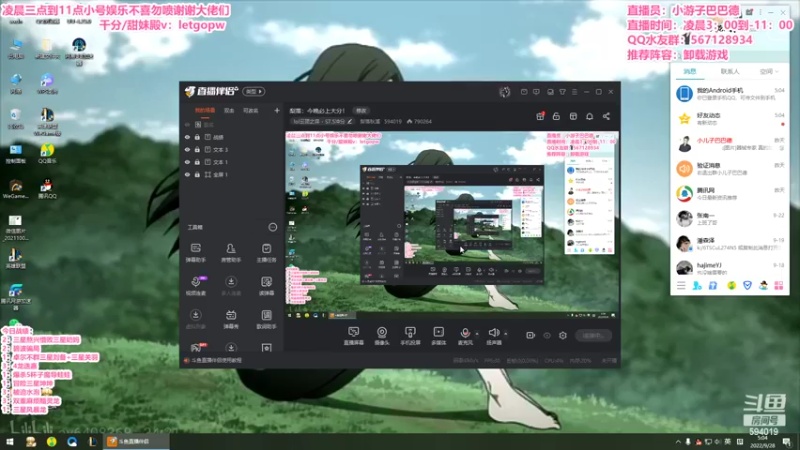Viewport: 800px width, 450px height.
Task: Expand microphone options arrow
Action: point(477,334)
